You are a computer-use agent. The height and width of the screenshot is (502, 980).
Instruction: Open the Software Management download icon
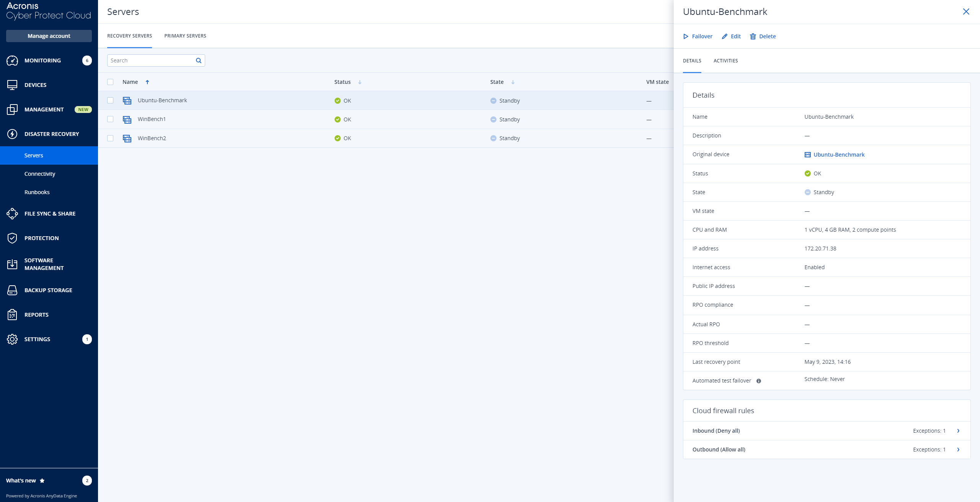pyautogui.click(x=12, y=264)
